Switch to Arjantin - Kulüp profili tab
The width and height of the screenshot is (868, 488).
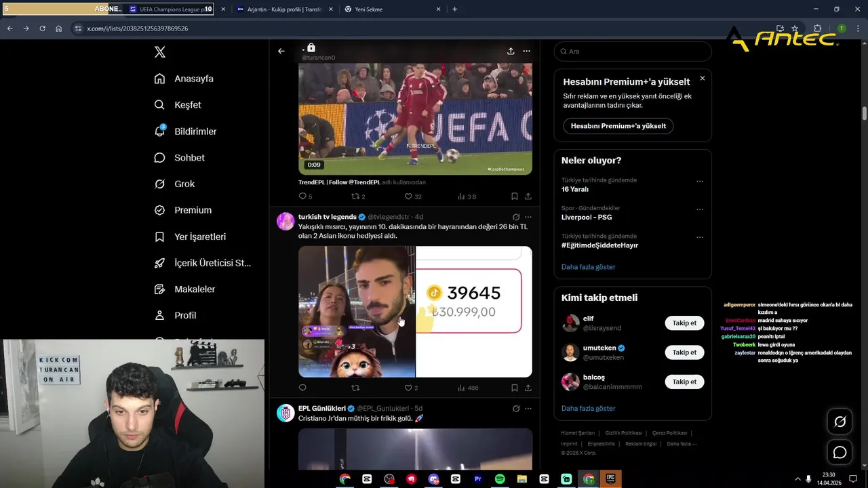coord(285,9)
